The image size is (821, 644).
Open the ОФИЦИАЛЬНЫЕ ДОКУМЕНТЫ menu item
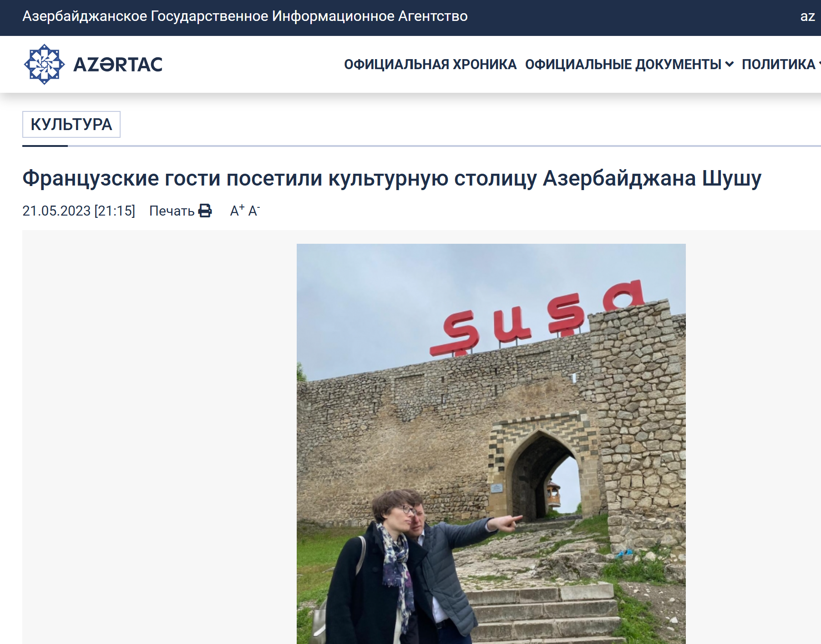point(623,65)
